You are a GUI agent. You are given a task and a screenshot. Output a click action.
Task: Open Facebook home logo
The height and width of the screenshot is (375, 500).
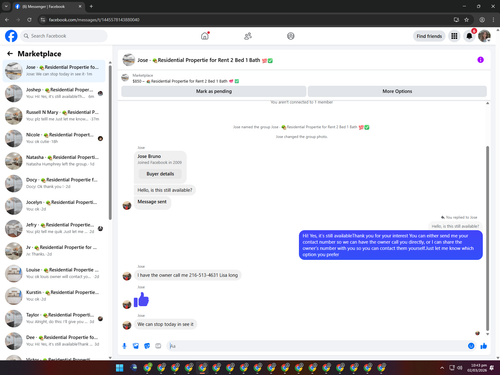(11, 36)
